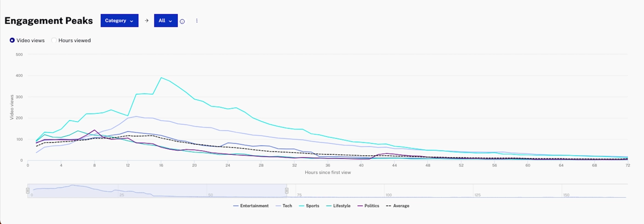Click the Hours since first view axis label
The height and width of the screenshot is (224, 644).
pyautogui.click(x=328, y=173)
